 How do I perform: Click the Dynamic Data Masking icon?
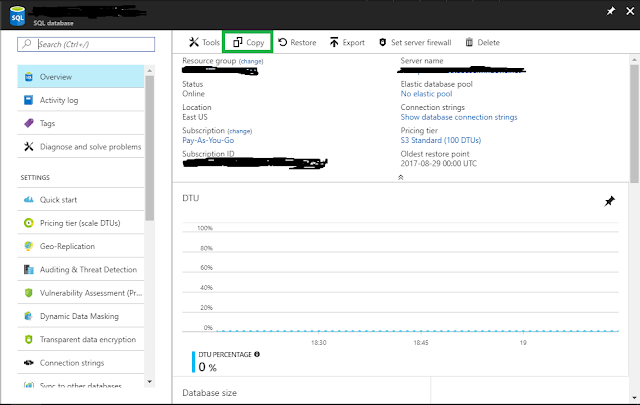pos(29,316)
